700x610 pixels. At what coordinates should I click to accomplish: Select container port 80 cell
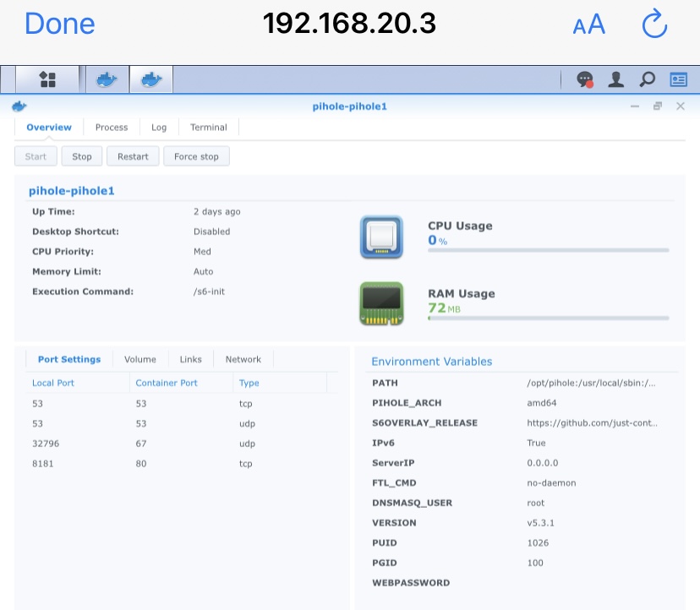(x=141, y=464)
